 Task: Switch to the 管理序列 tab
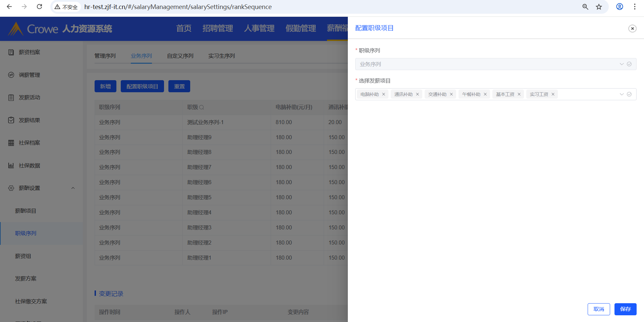coord(105,56)
